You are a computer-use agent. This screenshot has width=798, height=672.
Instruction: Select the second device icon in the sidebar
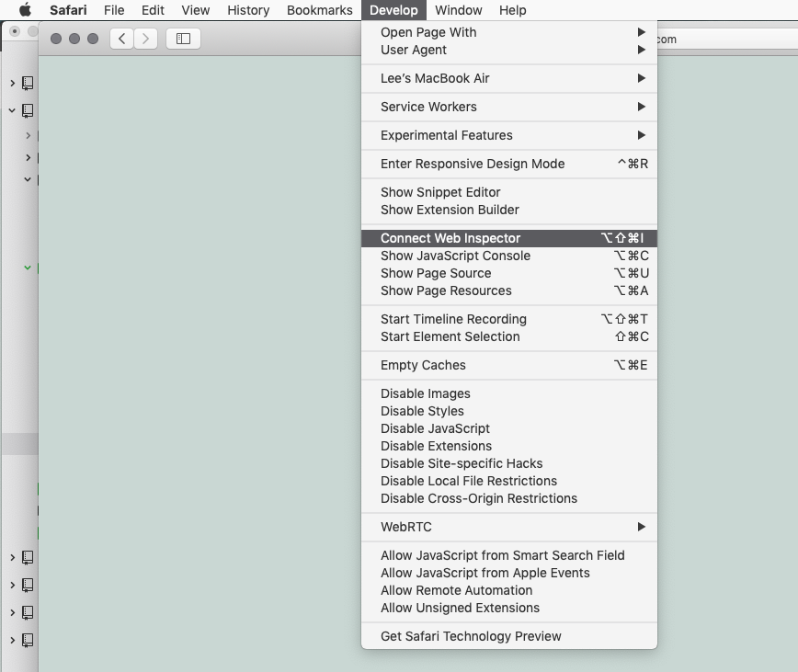coord(28,110)
